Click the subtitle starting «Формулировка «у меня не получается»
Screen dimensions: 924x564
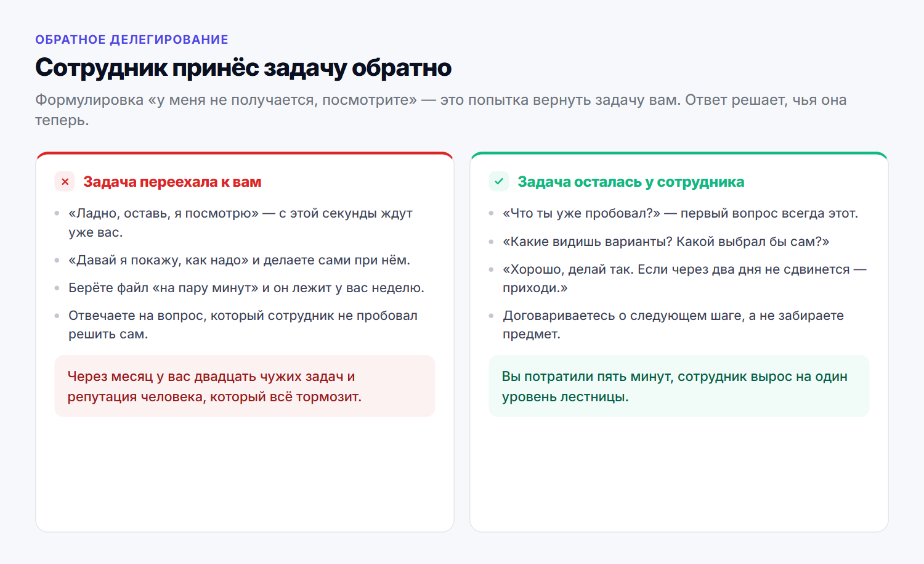pyautogui.click(x=440, y=110)
